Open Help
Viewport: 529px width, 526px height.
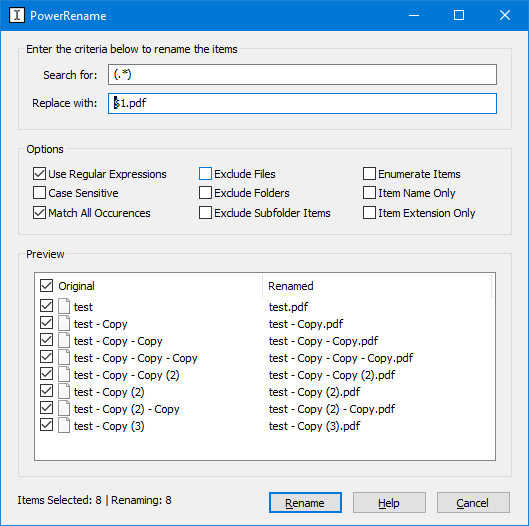(x=389, y=502)
